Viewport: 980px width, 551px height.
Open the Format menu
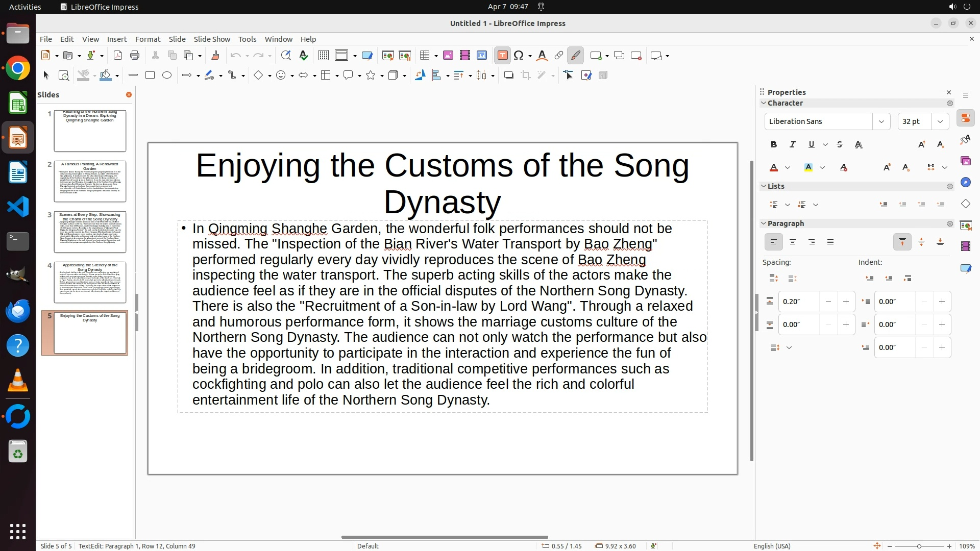[148, 39]
